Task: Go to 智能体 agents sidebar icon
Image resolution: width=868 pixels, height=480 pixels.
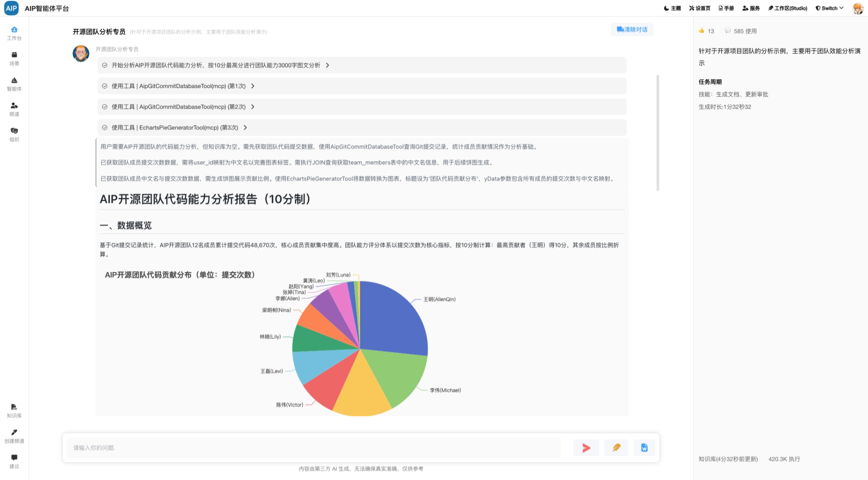Action: (14, 81)
